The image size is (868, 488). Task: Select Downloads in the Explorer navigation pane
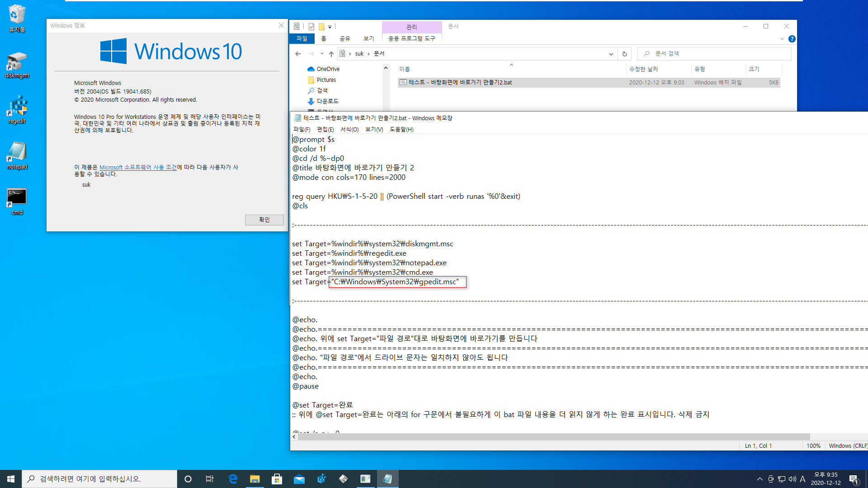(x=323, y=101)
